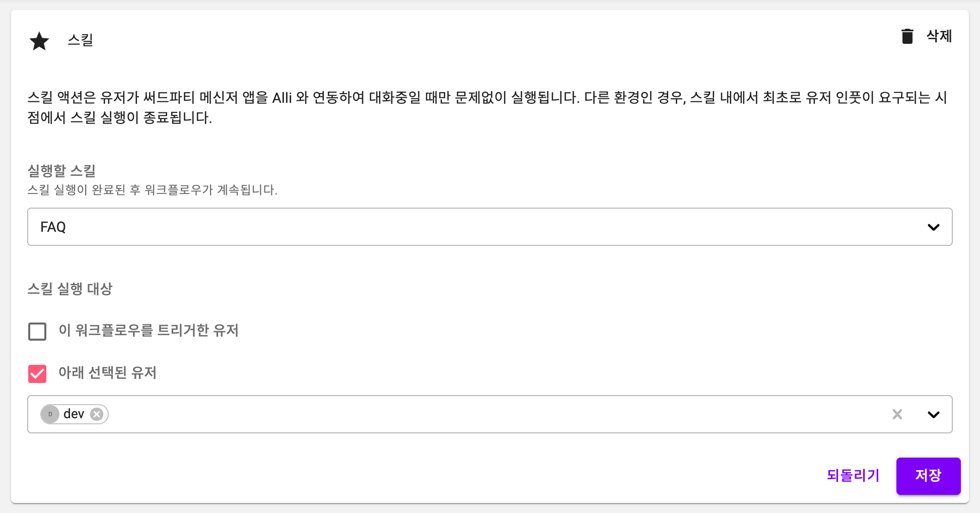Click the 되돌리기 revert link
Screen dimensions: 980x513
[x=853, y=475]
